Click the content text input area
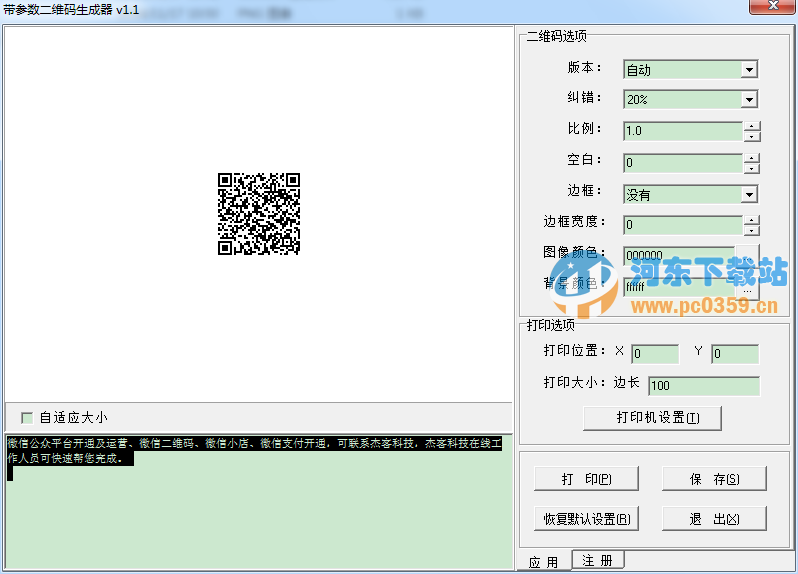 (259, 501)
